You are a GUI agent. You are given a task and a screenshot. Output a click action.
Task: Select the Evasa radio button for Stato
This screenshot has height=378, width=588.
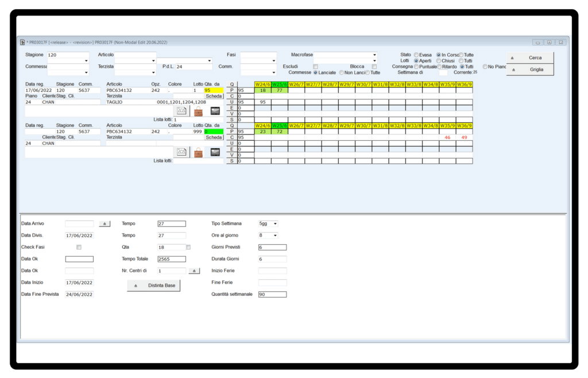[x=416, y=55]
